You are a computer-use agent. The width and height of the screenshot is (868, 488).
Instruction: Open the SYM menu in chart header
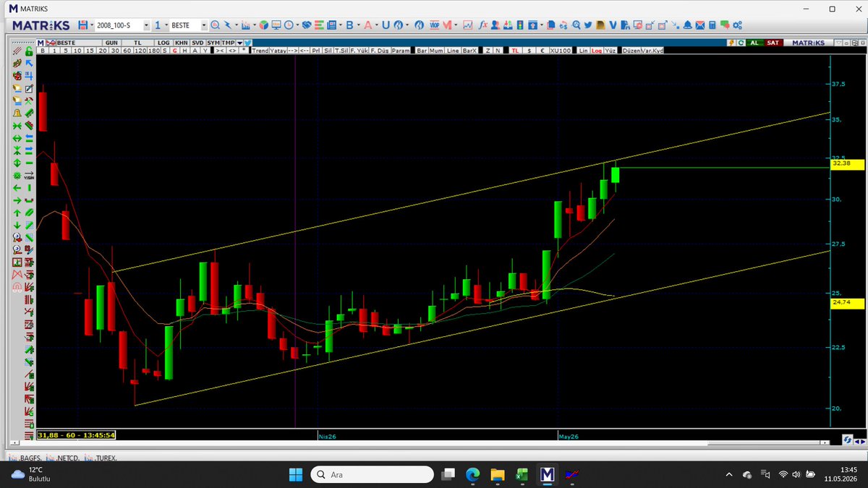point(213,43)
